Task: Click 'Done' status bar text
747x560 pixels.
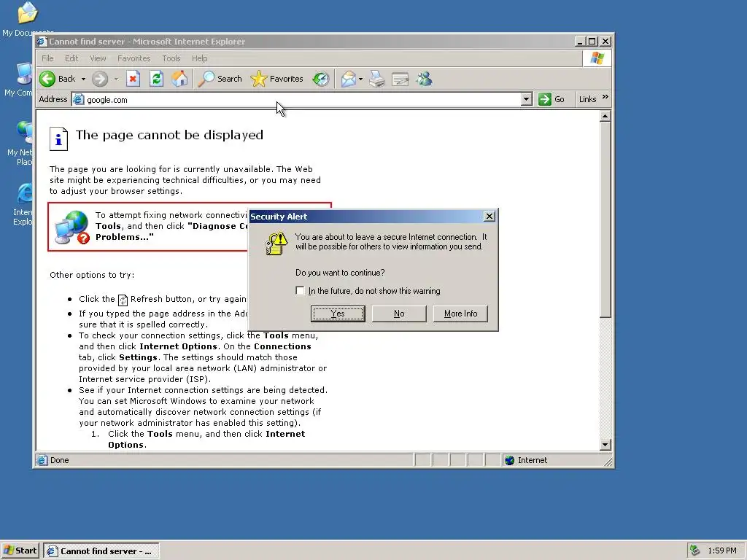Action: click(60, 461)
